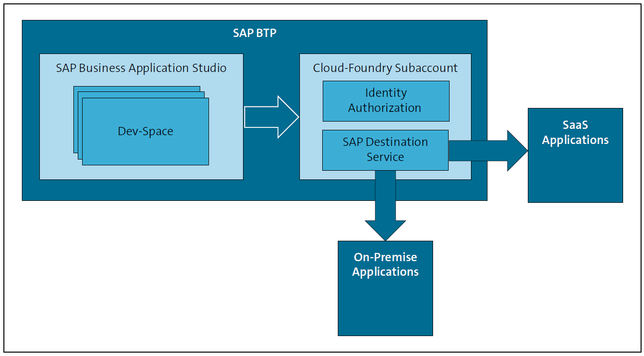Select the SAP BTP title label
The image size is (644, 356).
pos(254,33)
